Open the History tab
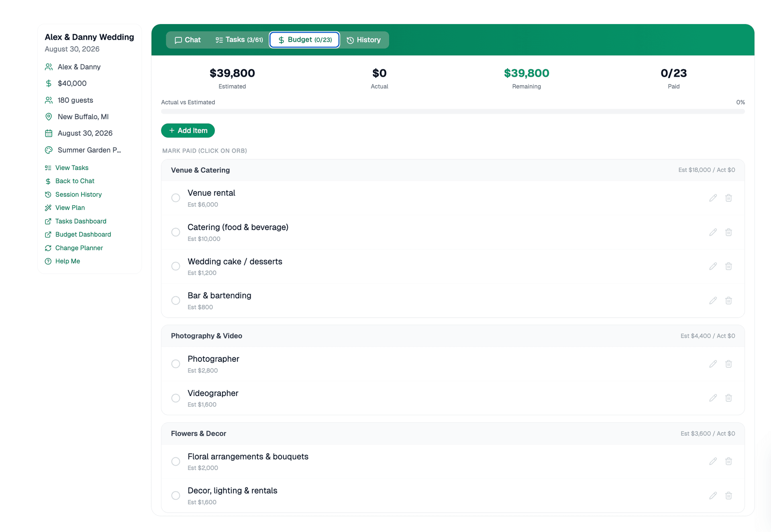 (363, 40)
